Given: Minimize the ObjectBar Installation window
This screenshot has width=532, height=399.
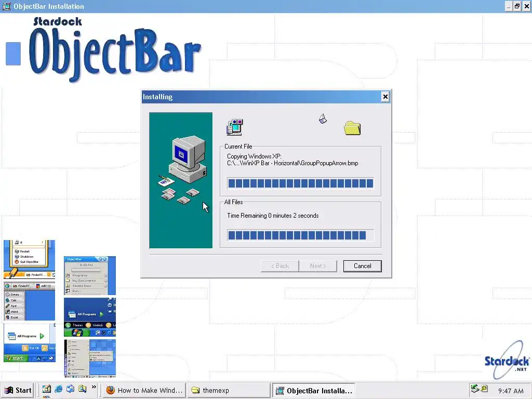Looking at the screenshot, I should pyautogui.click(x=509, y=6).
